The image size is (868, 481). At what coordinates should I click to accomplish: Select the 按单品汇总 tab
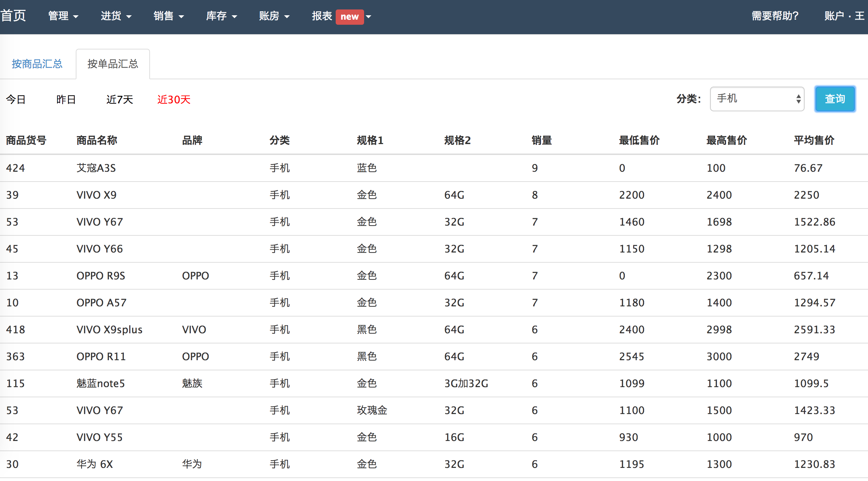113,64
